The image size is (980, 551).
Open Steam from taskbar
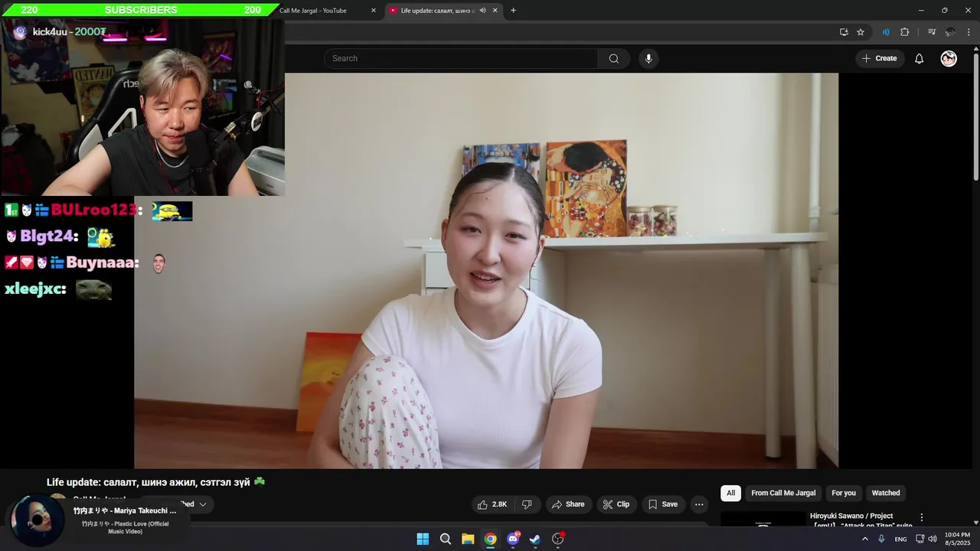535,539
